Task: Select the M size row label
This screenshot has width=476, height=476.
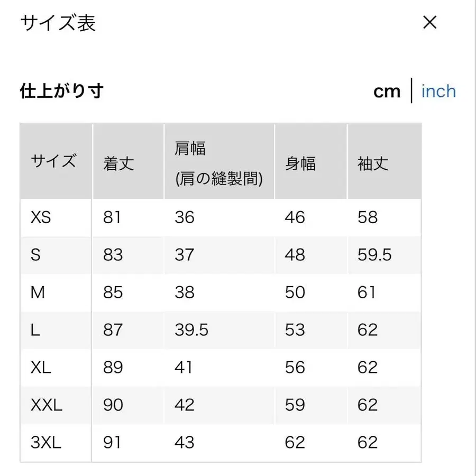Action: click(37, 292)
